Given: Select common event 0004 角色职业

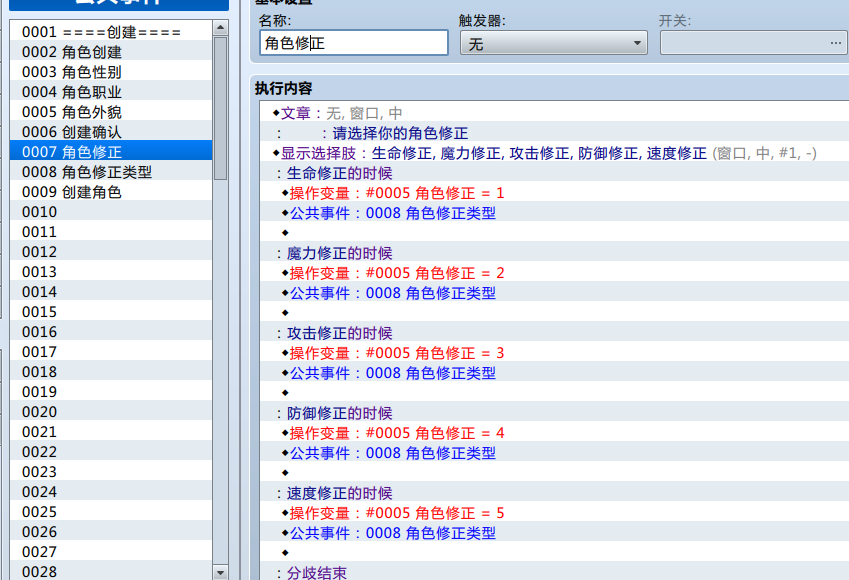Looking at the screenshot, I should 111,92.
